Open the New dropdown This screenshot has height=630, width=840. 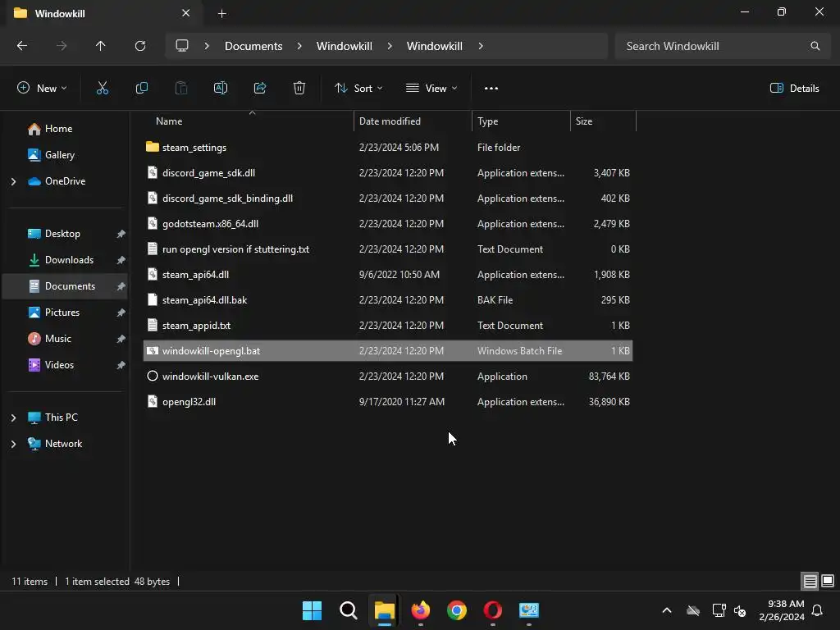42,89
